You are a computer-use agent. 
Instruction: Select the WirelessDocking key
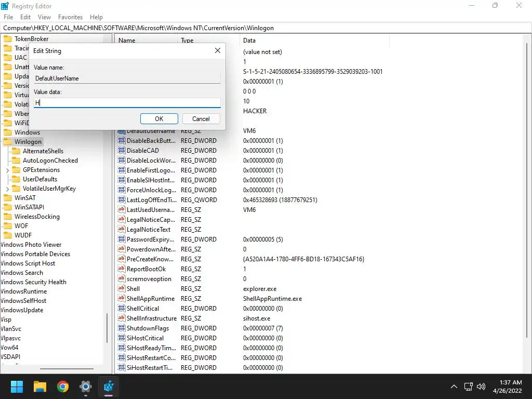[x=37, y=217]
